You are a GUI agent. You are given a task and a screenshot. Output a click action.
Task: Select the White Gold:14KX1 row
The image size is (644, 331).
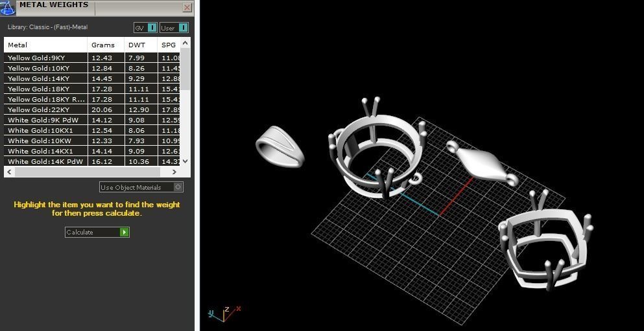92,151
